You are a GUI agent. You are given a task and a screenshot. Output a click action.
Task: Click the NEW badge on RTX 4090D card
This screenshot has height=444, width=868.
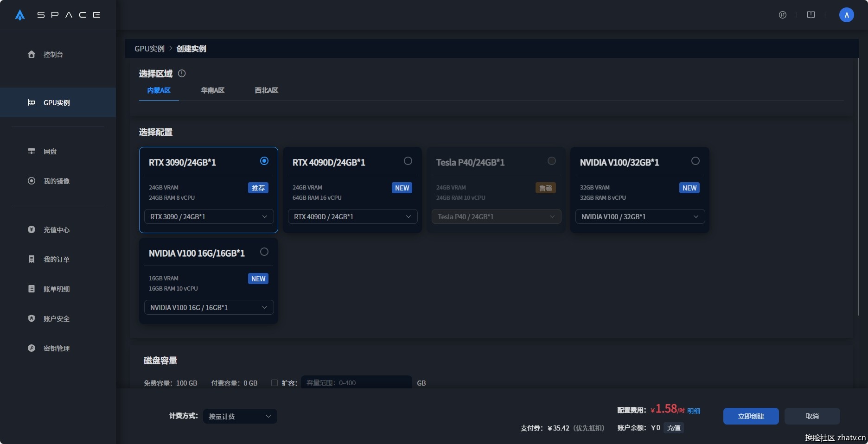point(402,188)
